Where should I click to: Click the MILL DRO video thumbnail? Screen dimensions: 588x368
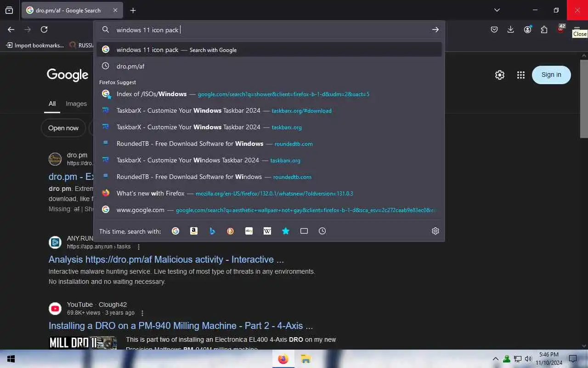tap(83, 343)
